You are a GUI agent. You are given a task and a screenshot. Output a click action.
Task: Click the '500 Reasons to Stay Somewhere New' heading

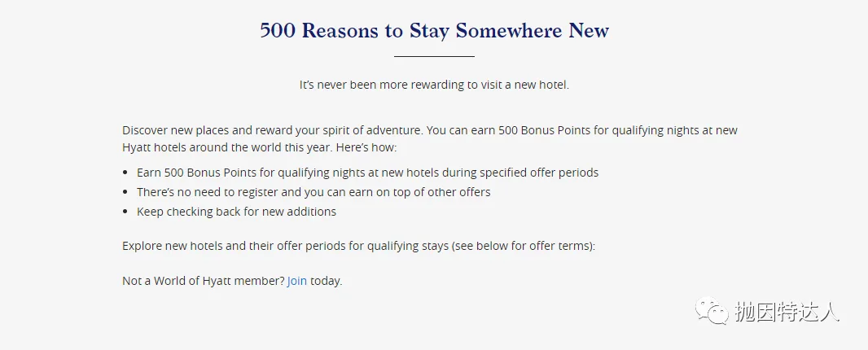pyautogui.click(x=435, y=30)
